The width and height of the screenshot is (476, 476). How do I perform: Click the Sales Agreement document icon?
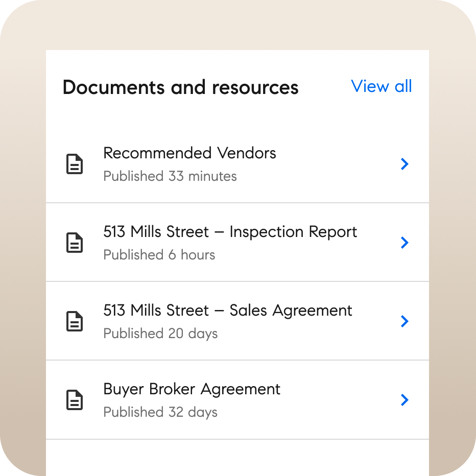point(75,322)
